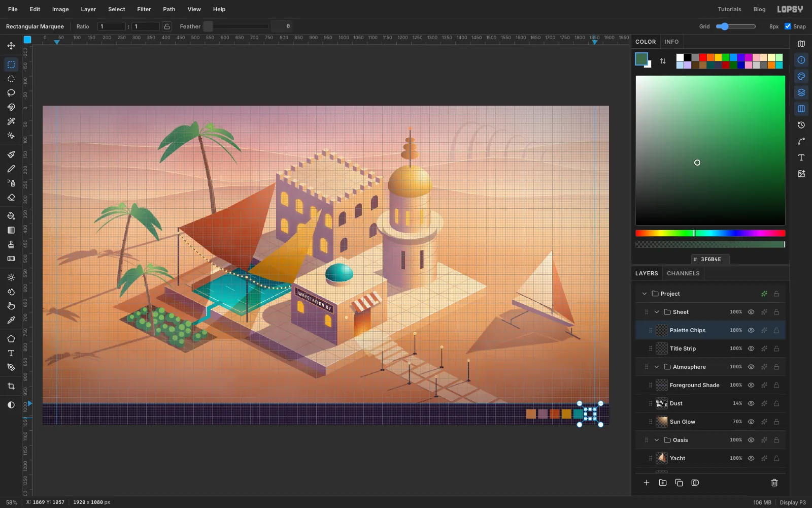
Task: Hide the Palette Chips layer
Action: click(751, 330)
